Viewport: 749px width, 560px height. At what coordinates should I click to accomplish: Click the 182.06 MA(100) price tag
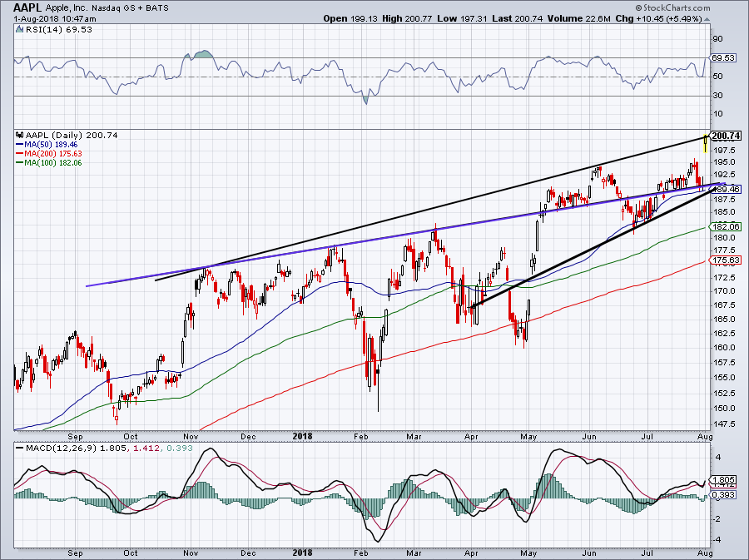726,227
